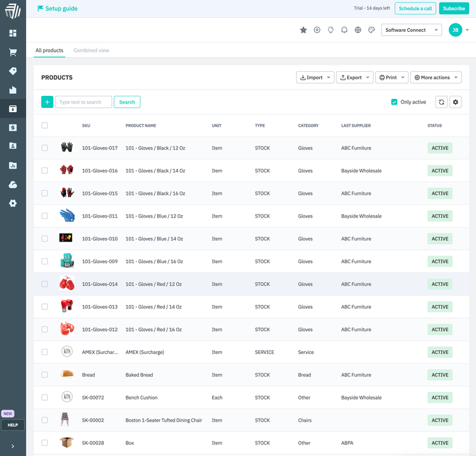The width and height of the screenshot is (476, 456).
Task: Open the notifications bell icon
Action: click(x=344, y=30)
